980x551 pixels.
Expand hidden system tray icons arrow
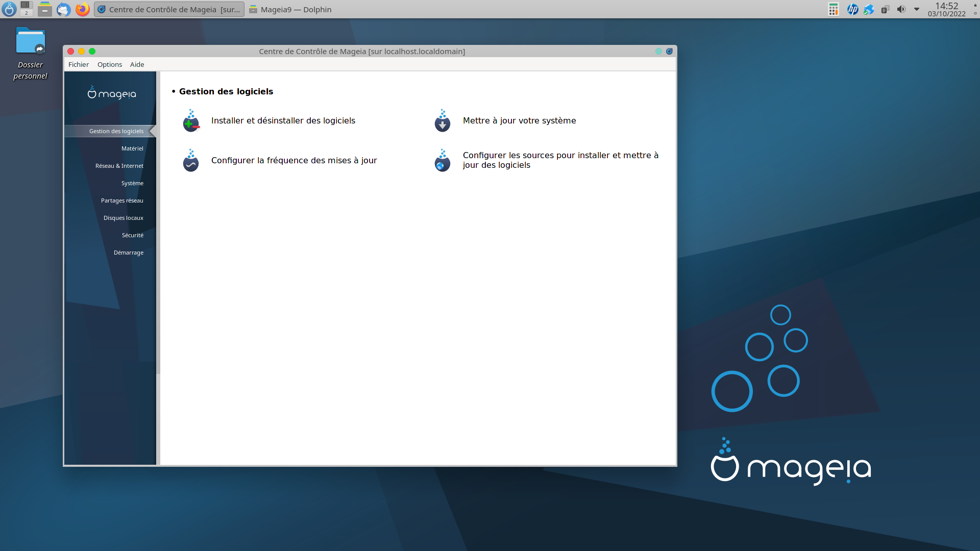[917, 9]
